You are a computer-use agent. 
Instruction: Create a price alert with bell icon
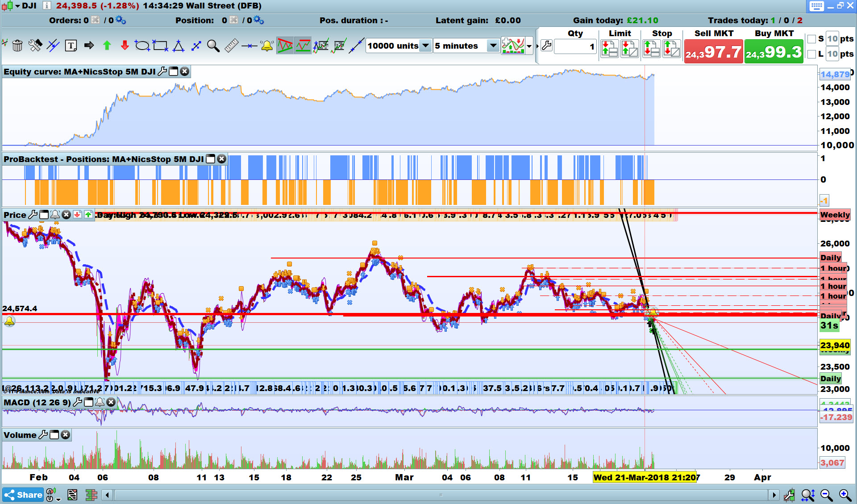tap(267, 46)
